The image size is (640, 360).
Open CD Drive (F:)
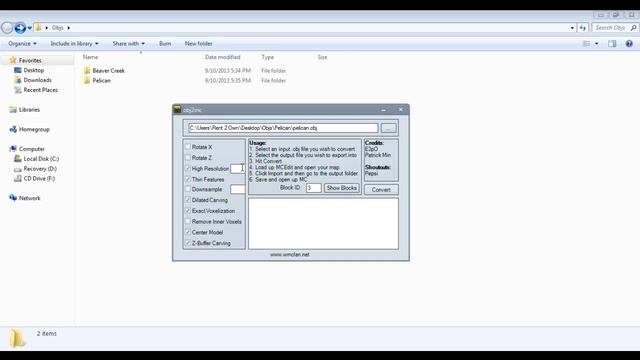click(x=39, y=178)
